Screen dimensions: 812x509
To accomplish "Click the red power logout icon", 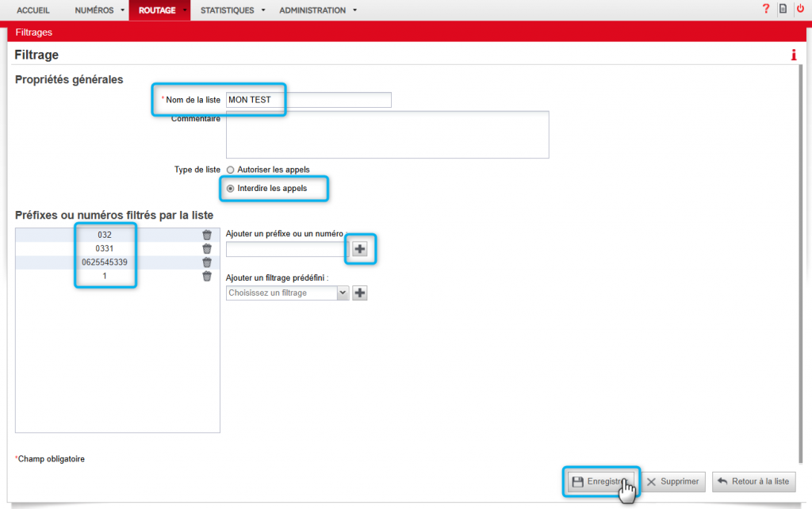I will pos(800,10).
